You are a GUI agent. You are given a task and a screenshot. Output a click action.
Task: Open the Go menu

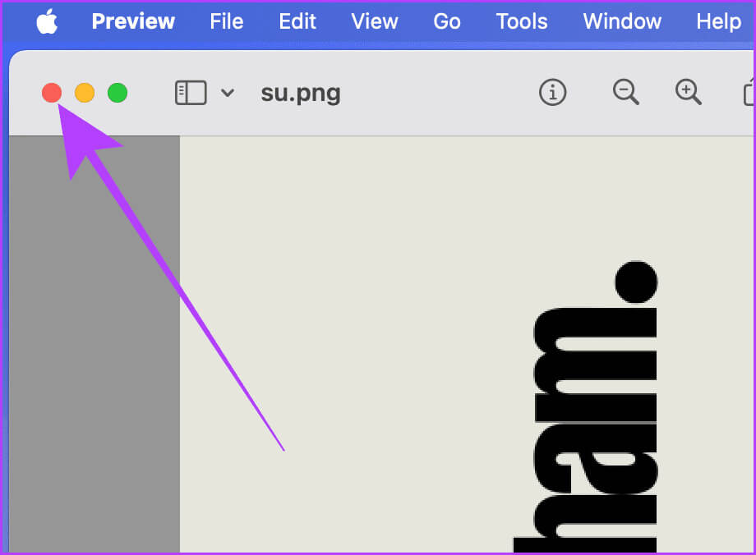(x=447, y=21)
